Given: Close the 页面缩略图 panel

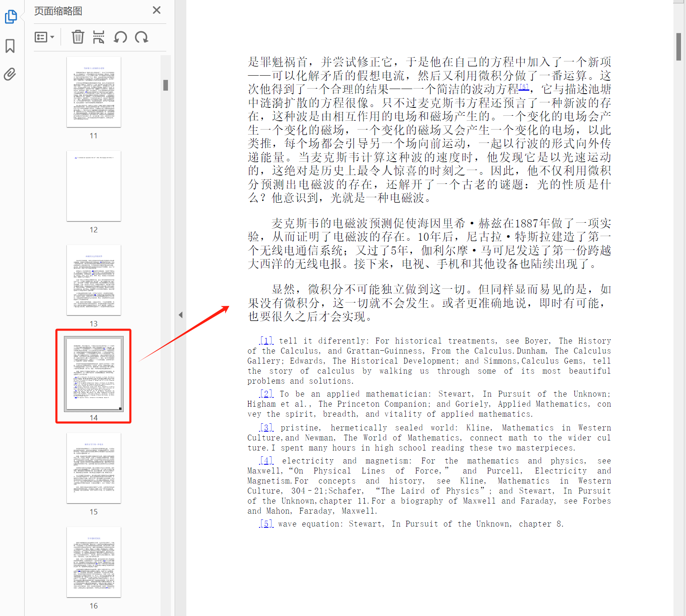Looking at the screenshot, I should (x=156, y=10).
